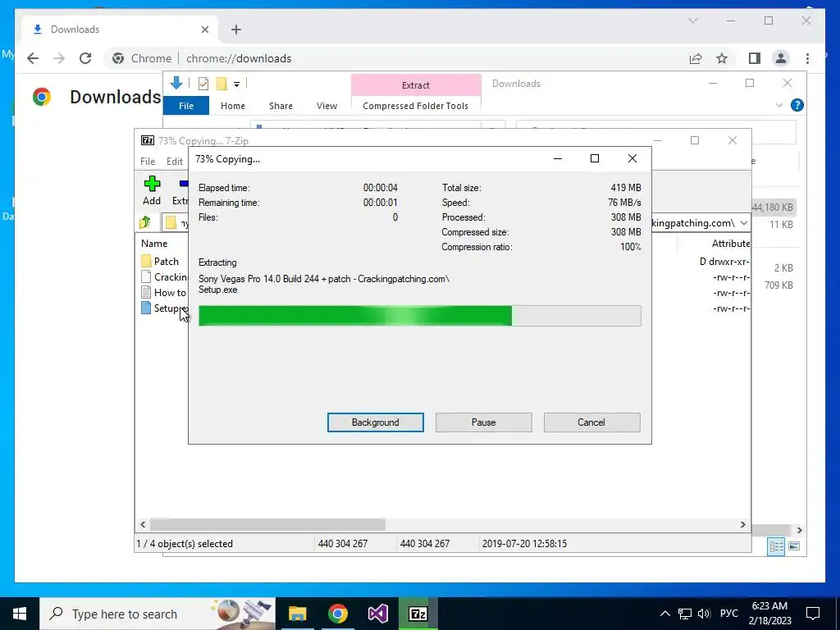Click the Patch folder icon
Image resolution: width=840 pixels, height=630 pixels.
(x=146, y=262)
